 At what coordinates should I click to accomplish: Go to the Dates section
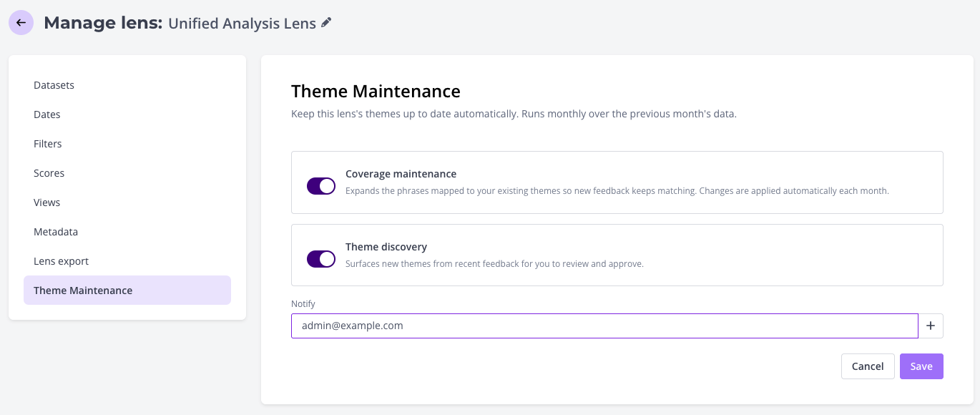click(127, 114)
